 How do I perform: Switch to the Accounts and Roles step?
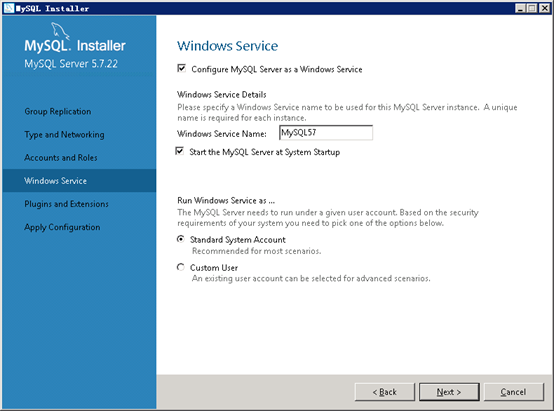click(x=61, y=158)
